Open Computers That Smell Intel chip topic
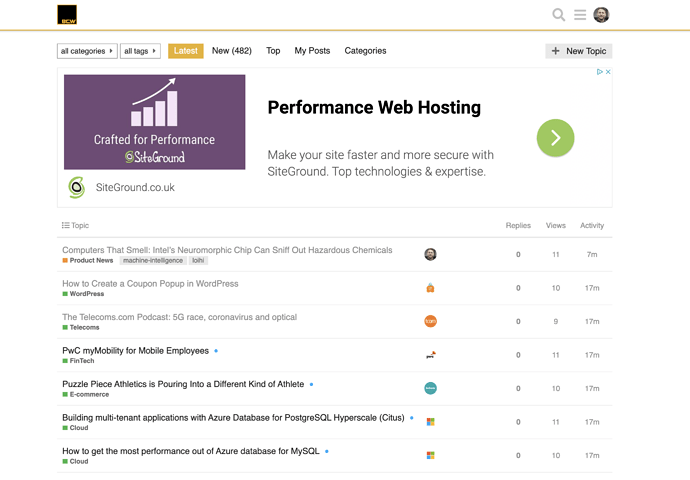Image resolution: width=690 pixels, height=480 pixels. coord(227,250)
